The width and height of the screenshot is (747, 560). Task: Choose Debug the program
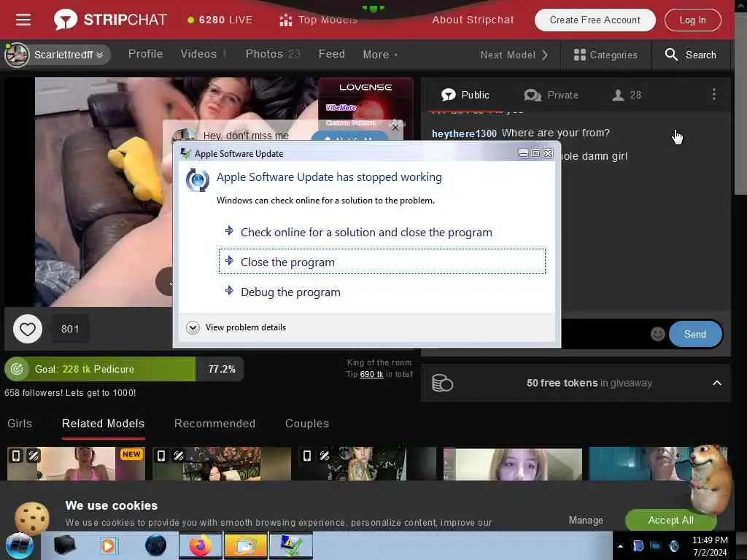coord(382,292)
